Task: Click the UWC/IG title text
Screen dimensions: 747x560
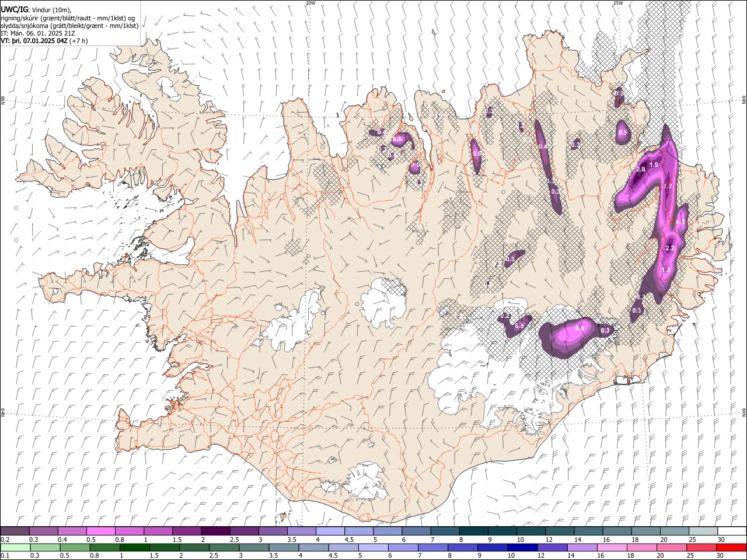Action: [14, 9]
